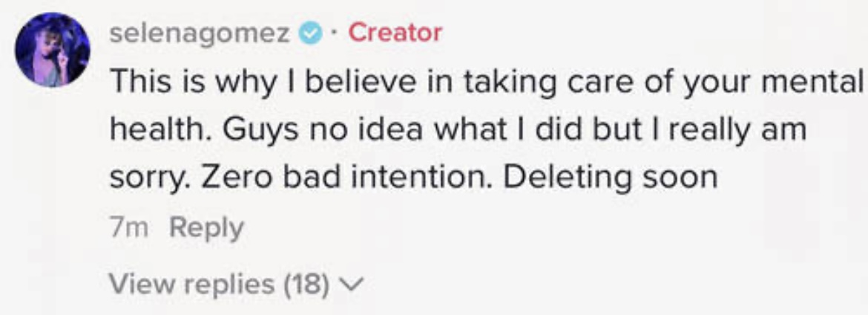The image size is (868, 315).
Task: Click the word "mental" in comment
Action: [820, 82]
